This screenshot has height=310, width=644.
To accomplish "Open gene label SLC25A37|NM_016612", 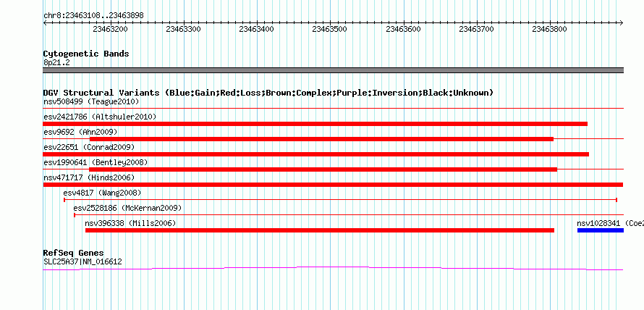I will pyautogui.click(x=82, y=261).
